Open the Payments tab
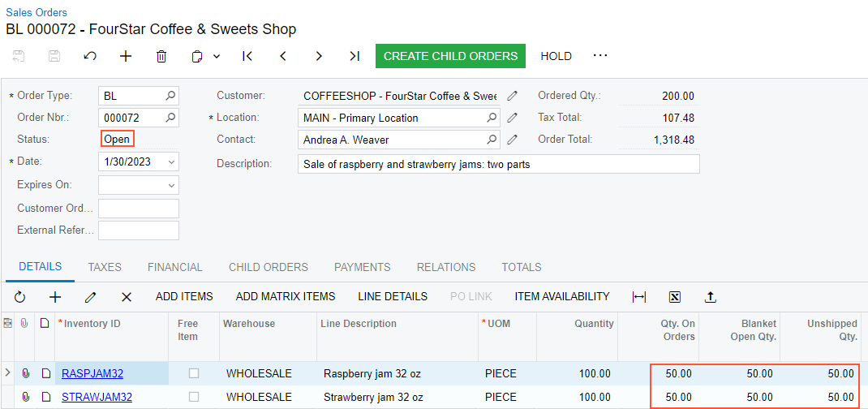Image resolution: width=868 pixels, height=409 pixels. pyautogui.click(x=362, y=267)
